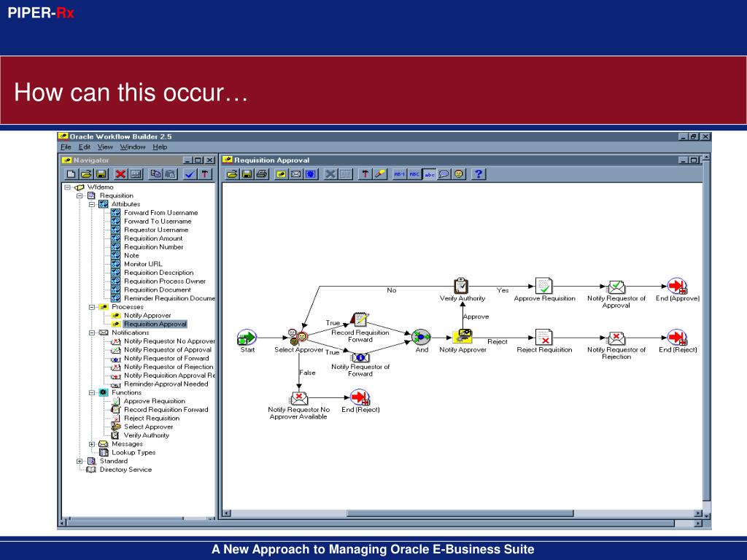Viewport: 747px width, 560px height.
Task: Collapse the Attributes branch
Action: [92, 204]
